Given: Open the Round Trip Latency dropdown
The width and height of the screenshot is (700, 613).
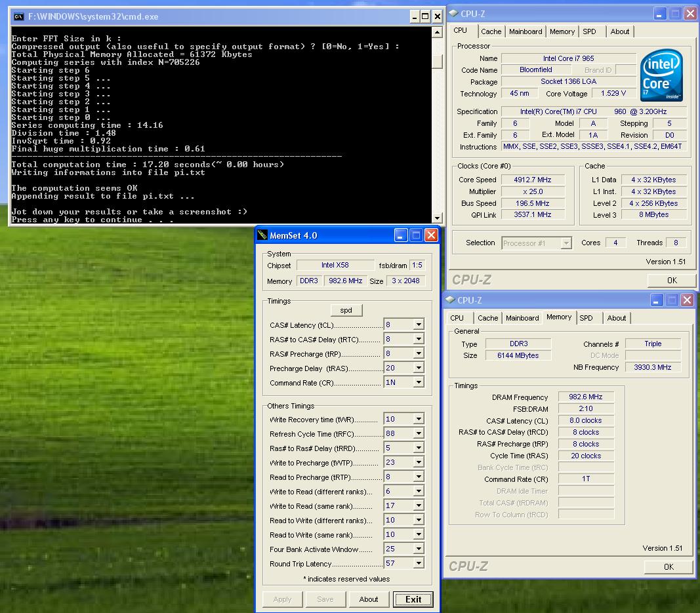Looking at the screenshot, I should tap(419, 563).
